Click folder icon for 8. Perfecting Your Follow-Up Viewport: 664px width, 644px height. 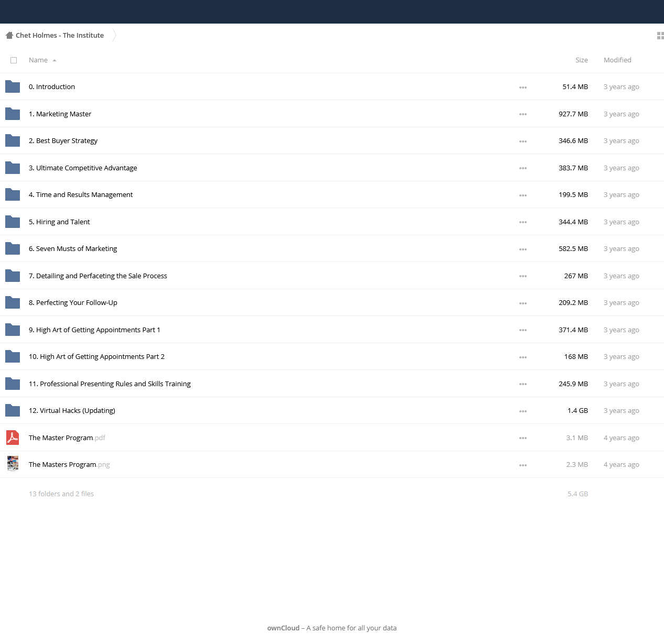13,302
